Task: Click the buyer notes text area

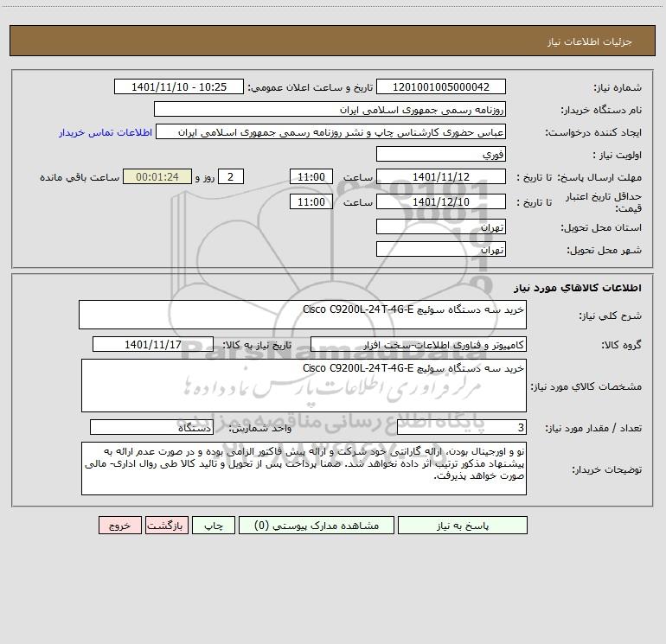Action: (304, 469)
